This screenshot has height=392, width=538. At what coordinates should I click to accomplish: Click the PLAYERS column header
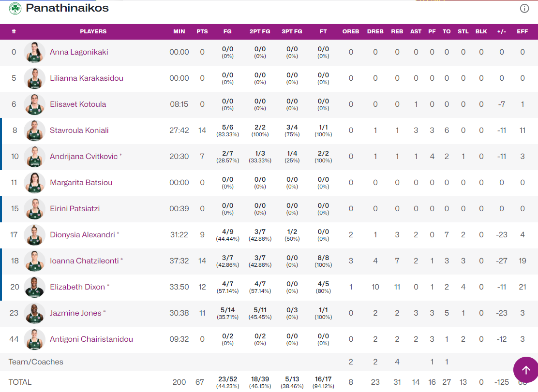click(93, 31)
